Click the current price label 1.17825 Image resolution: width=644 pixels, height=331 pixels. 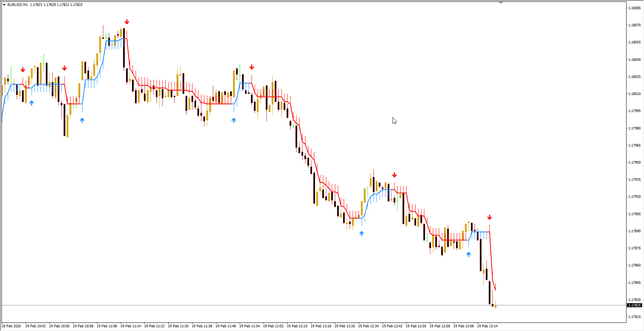coord(634,305)
